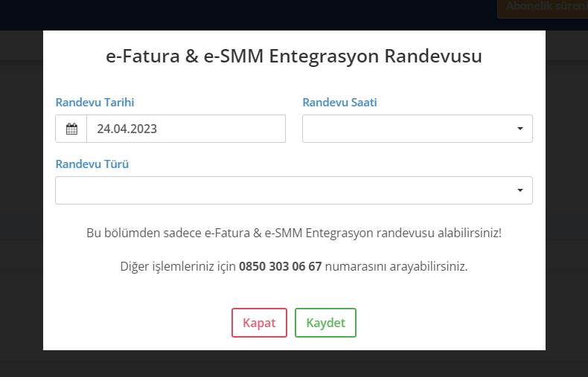Open the Randevu Türü dropdown
Image resolution: width=588 pixels, height=377 pixels.
[x=283, y=190]
